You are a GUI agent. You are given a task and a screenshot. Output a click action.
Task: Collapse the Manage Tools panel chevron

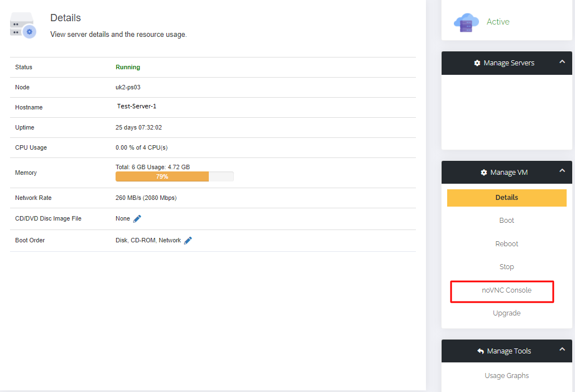coord(562,350)
